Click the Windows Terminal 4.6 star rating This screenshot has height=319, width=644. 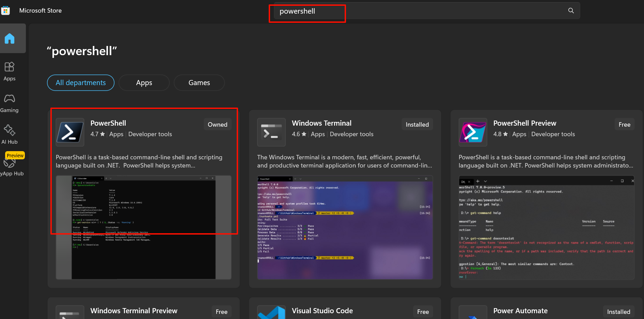point(299,134)
